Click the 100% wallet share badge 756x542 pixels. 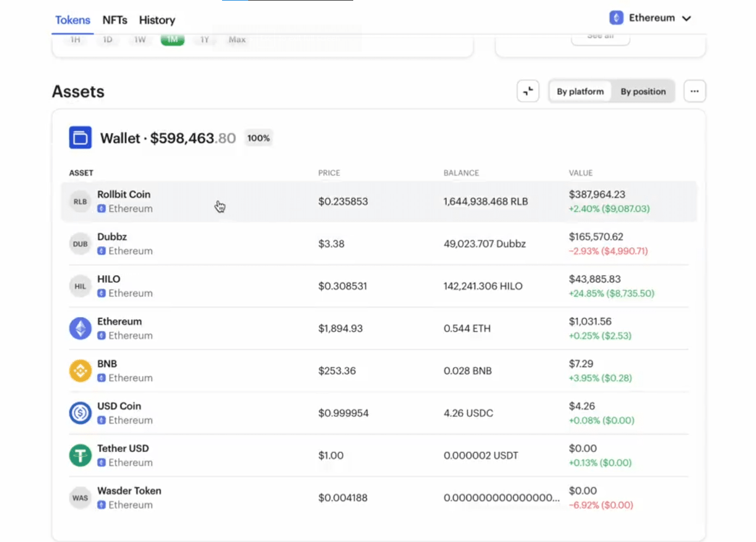[x=259, y=138]
